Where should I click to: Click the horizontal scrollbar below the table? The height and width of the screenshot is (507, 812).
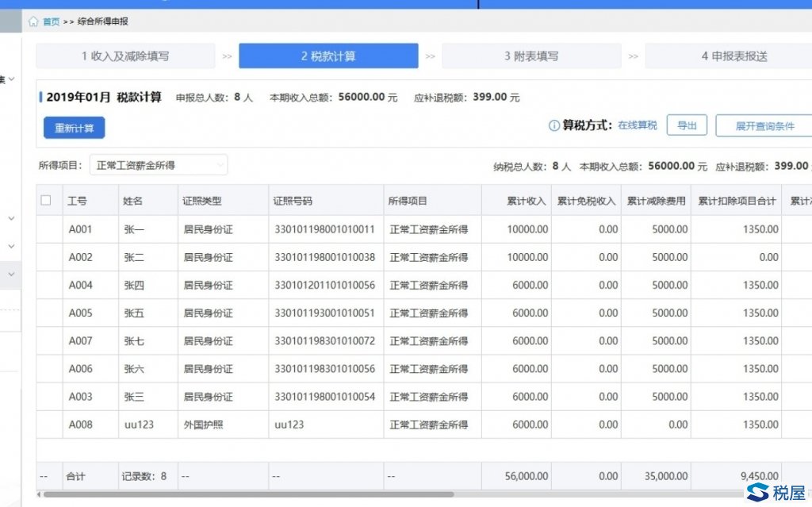(248, 494)
